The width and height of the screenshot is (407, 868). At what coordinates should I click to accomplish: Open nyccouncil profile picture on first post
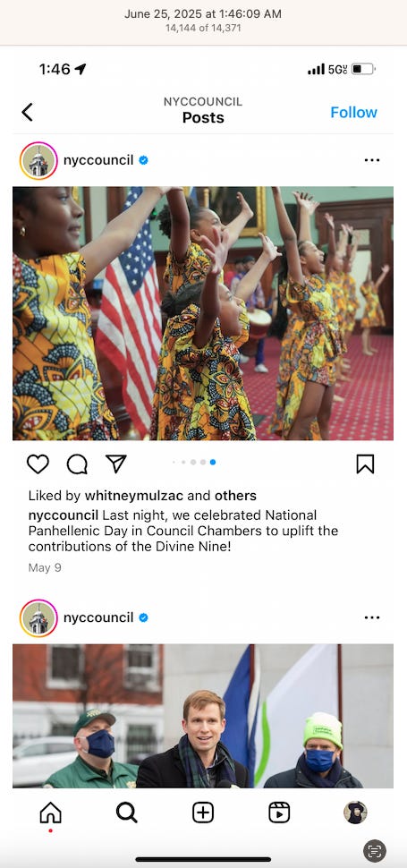[38, 160]
